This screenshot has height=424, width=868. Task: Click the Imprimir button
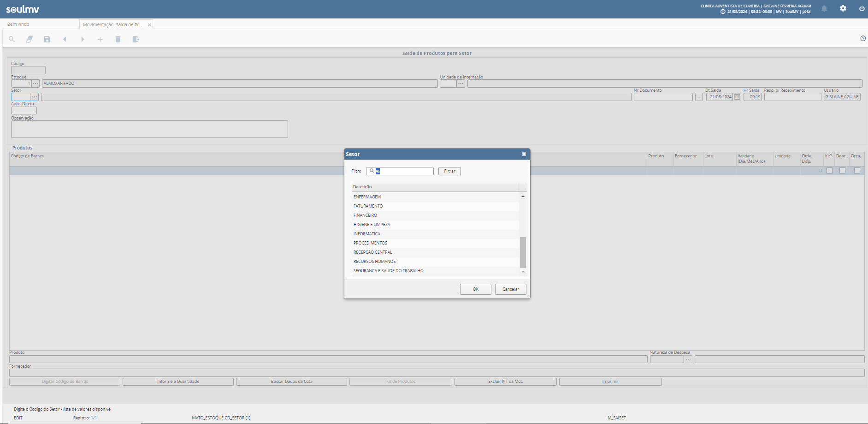tap(610, 382)
